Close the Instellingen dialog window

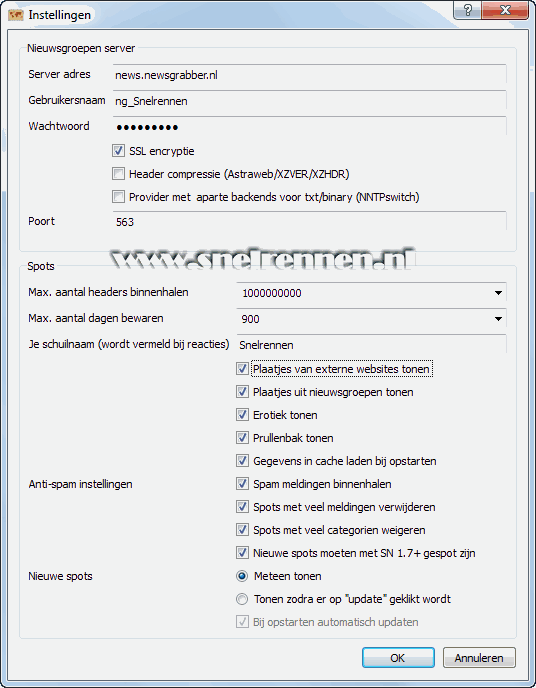(x=505, y=10)
